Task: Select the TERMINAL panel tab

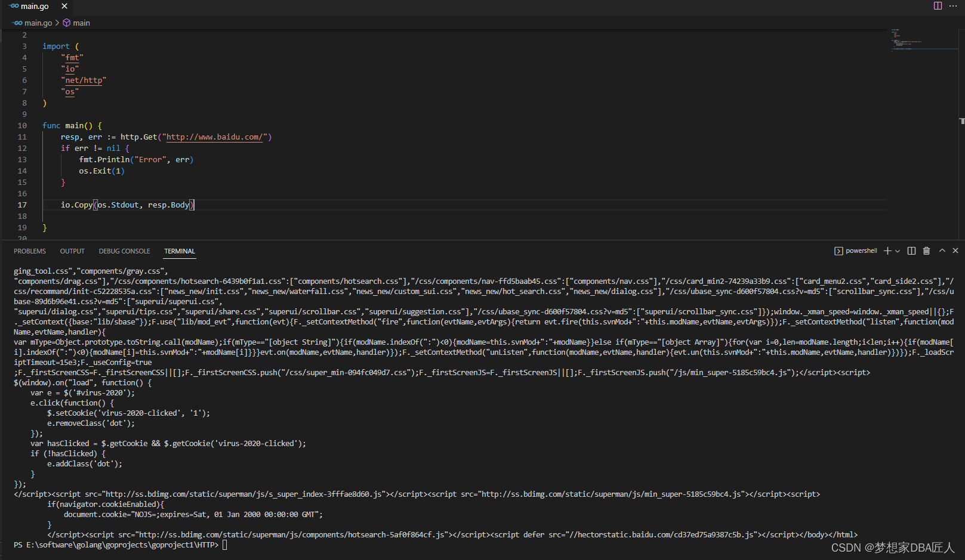Action: click(x=180, y=251)
